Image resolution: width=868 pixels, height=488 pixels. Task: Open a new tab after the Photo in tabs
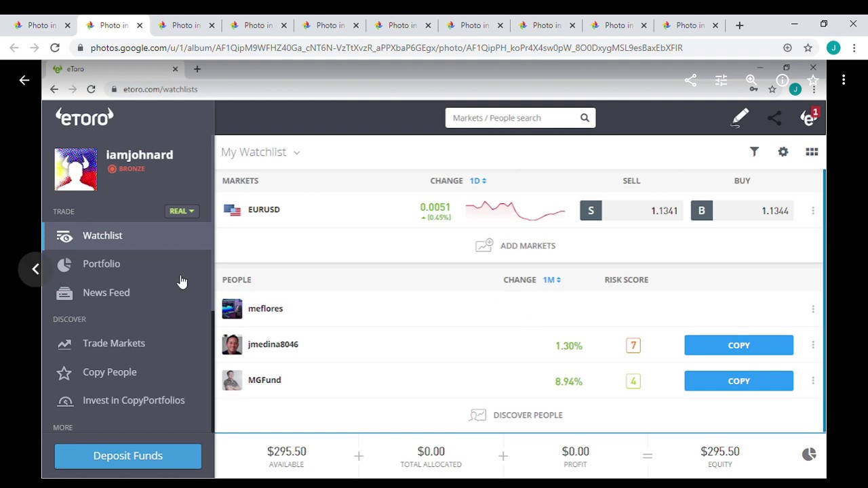tap(740, 25)
